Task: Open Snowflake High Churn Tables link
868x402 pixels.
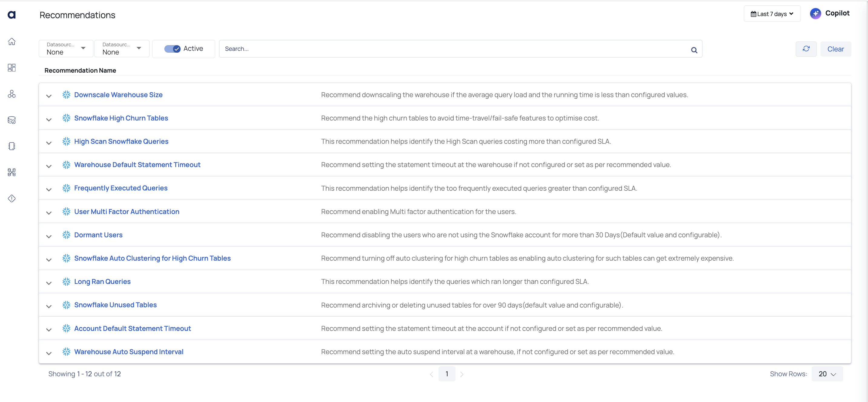Action: point(121,118)
